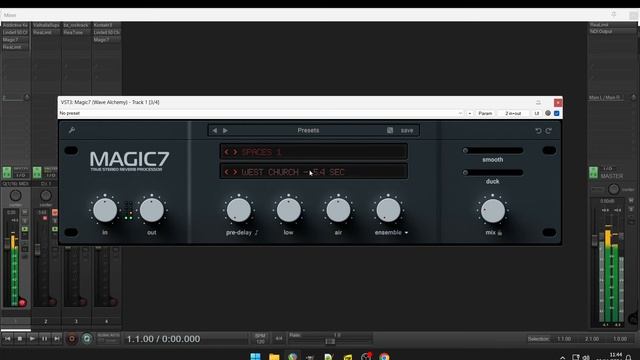
Task: Go to project start in transport
Action: [x=7, y=339]
